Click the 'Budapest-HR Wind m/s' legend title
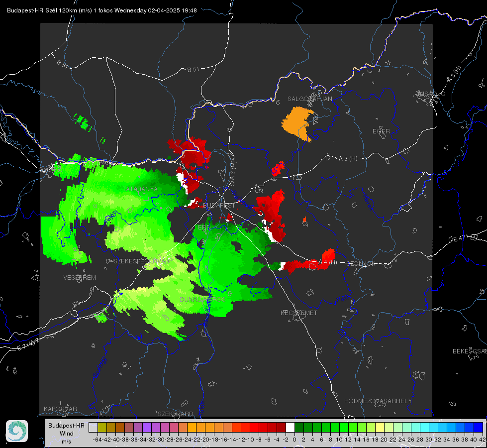Image resolution: width=487 pixels, height=448 pixels. point(66,433)
